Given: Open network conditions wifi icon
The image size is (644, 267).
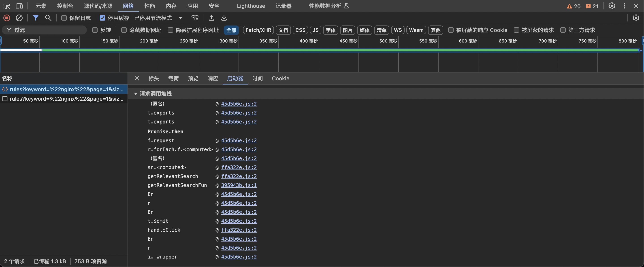Looking at the screenshot, I should (195, 18).
